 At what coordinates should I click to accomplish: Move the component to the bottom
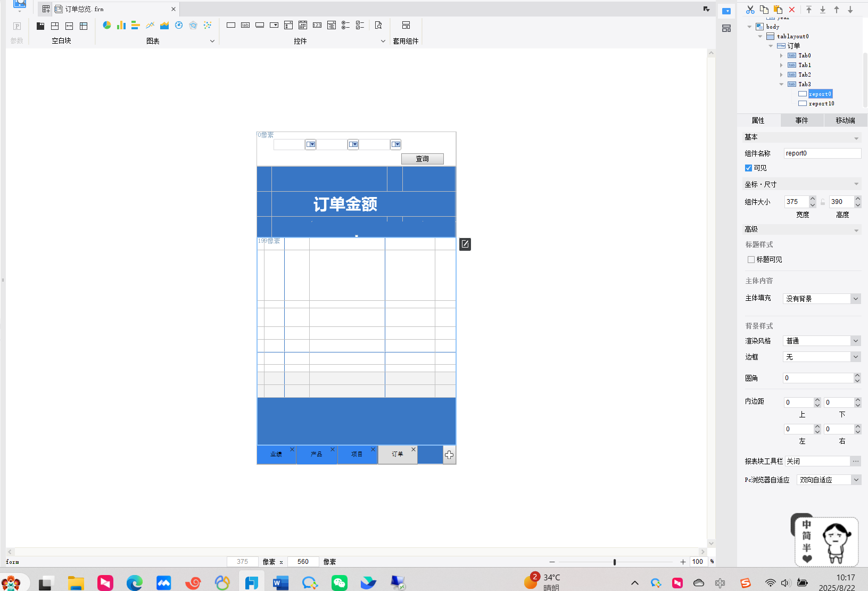[x=823, y=10]
